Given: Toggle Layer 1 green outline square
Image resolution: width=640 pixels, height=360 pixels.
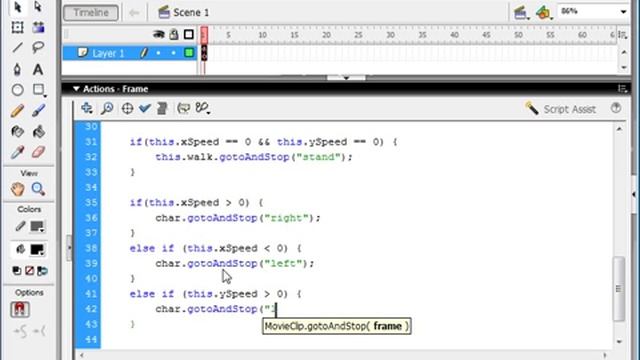Looking at the screenshot, I should [x=189, y=53].
